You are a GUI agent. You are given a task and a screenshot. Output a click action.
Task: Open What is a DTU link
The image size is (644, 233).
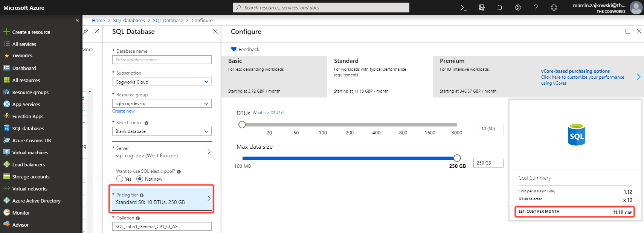coord(269,113)
